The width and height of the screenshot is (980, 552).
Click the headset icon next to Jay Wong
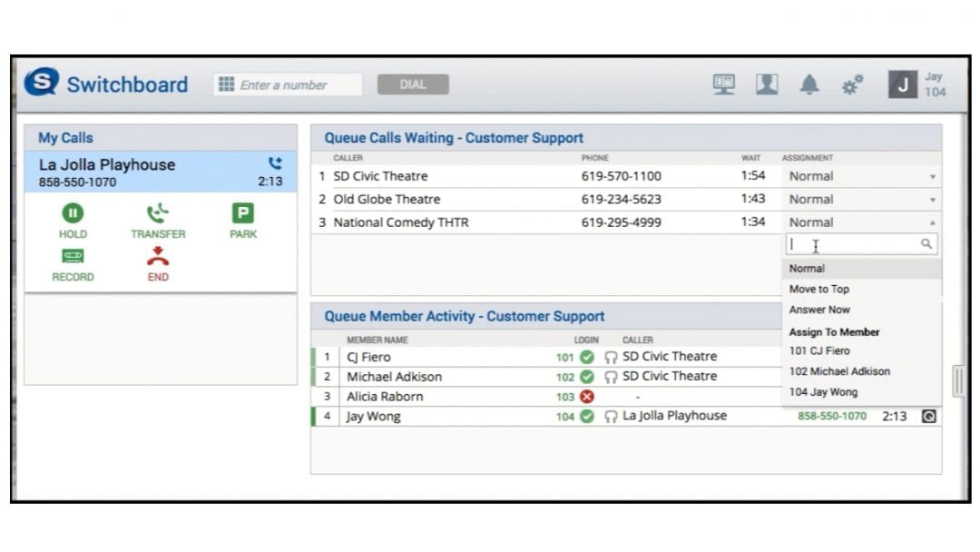(x=611, y=416)
